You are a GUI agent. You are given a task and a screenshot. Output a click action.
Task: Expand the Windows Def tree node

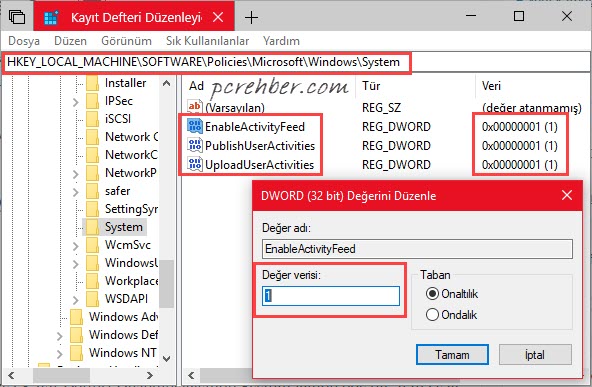click(60, 336)
